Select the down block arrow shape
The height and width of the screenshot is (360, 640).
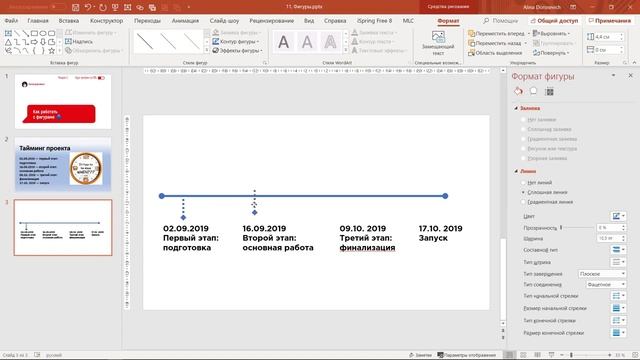coord(43,42)
